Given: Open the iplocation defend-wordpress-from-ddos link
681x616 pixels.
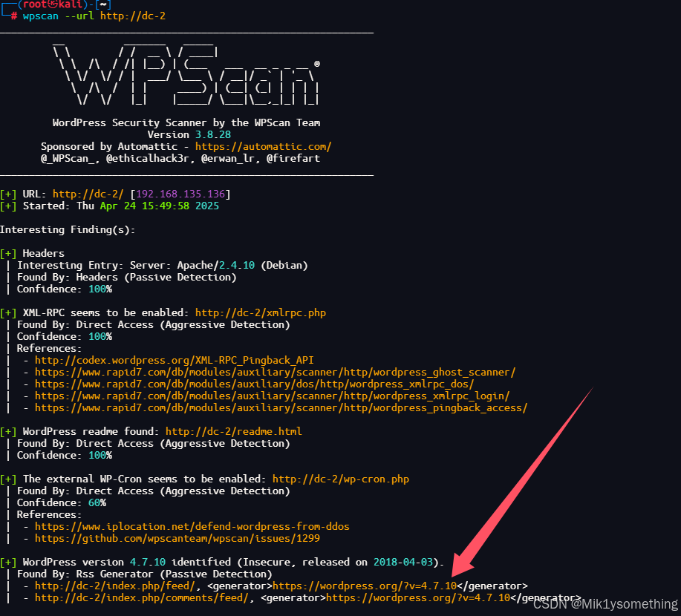Looking at the screenshot, I should tap(192, 527).
